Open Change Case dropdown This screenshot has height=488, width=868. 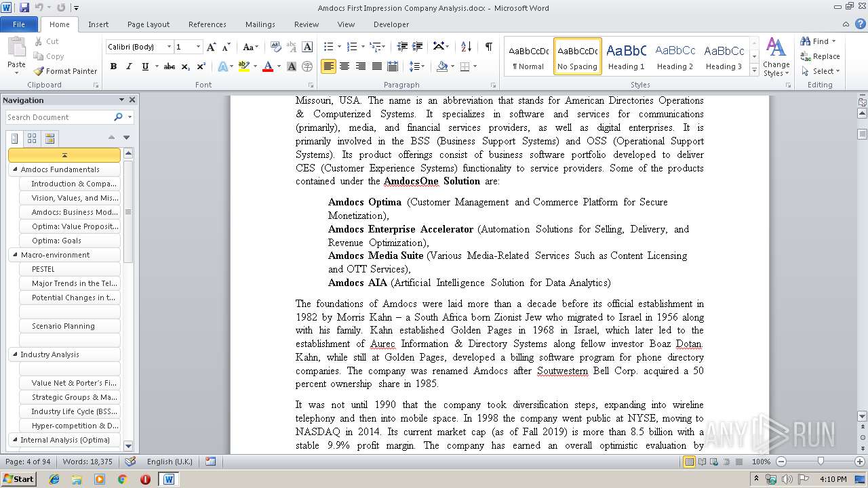coord(250,47)
